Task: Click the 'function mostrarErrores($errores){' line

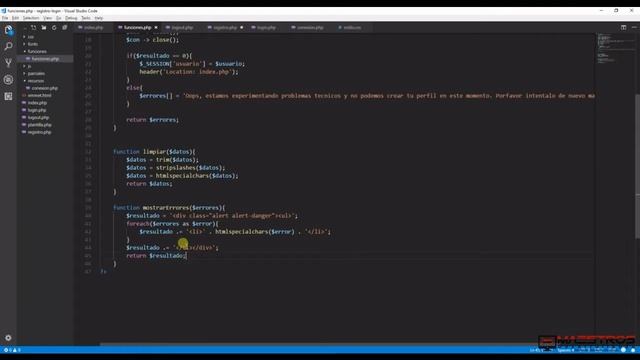Action: coord(169,208)
